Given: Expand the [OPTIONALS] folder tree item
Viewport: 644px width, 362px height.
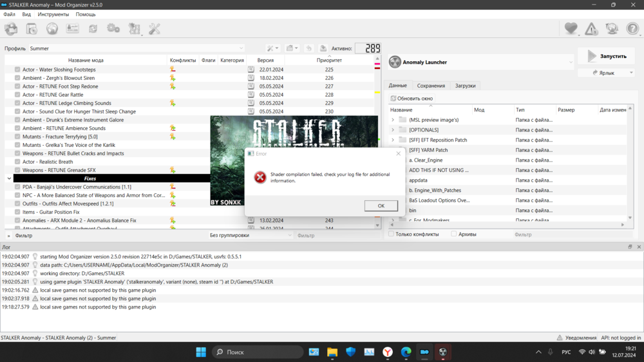Looking at the screenshot, I should click(x=393, y=130).
